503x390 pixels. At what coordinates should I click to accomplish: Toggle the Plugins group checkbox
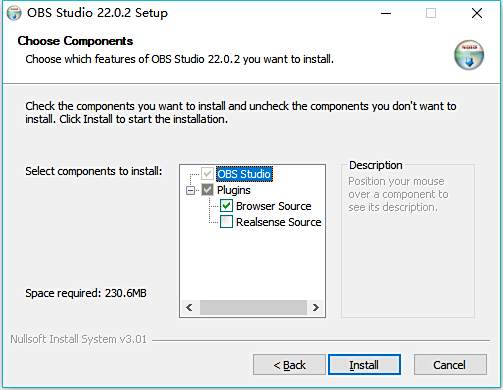coord(207,190)
